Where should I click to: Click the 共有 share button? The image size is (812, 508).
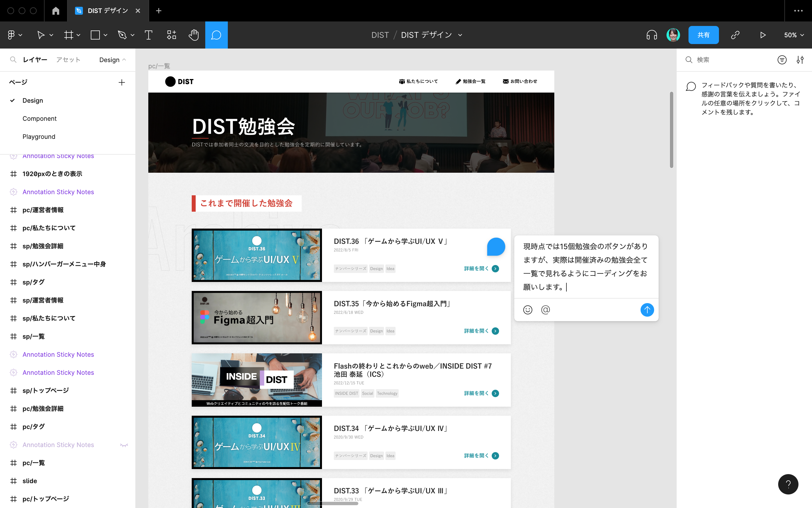(x=703, y=35)
